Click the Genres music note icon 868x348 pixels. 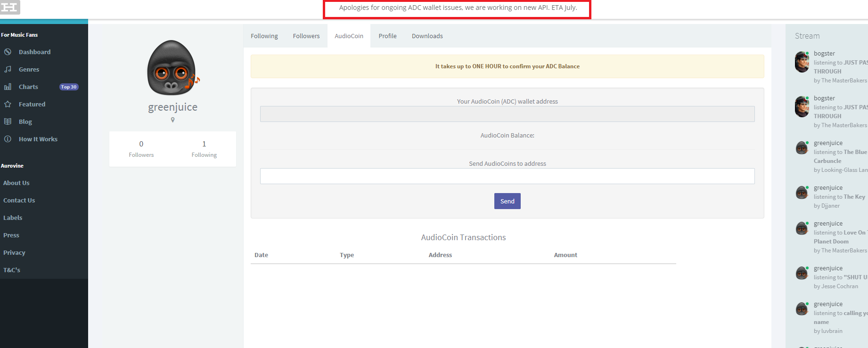pyautogui.click(x=8, y=69)
